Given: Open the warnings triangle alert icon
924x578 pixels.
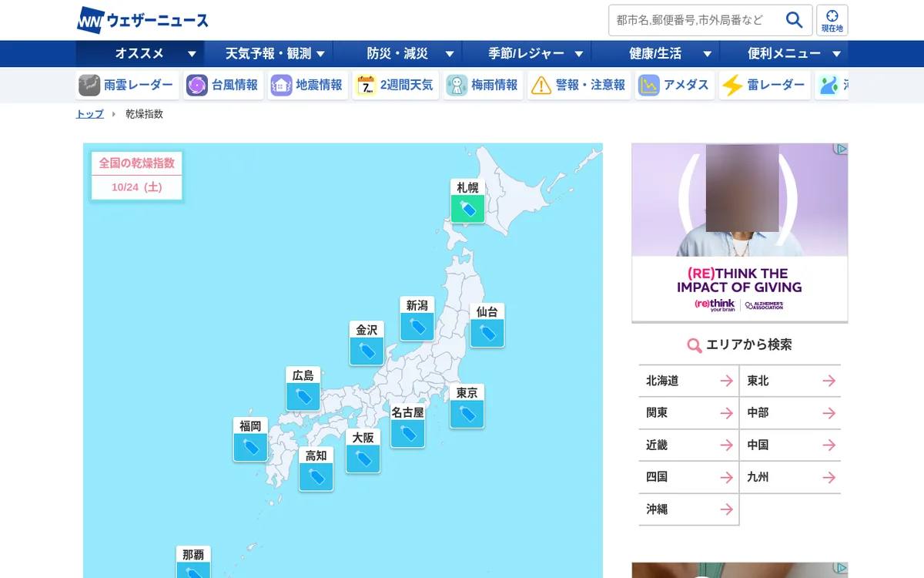Looking at the screenshot, I should click(541, 85).
